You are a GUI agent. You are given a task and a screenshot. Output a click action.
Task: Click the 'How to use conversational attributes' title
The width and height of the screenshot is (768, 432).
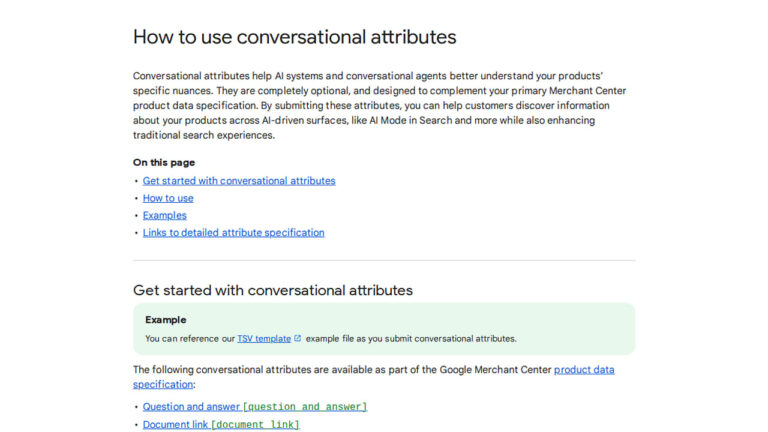coord(294,37)
